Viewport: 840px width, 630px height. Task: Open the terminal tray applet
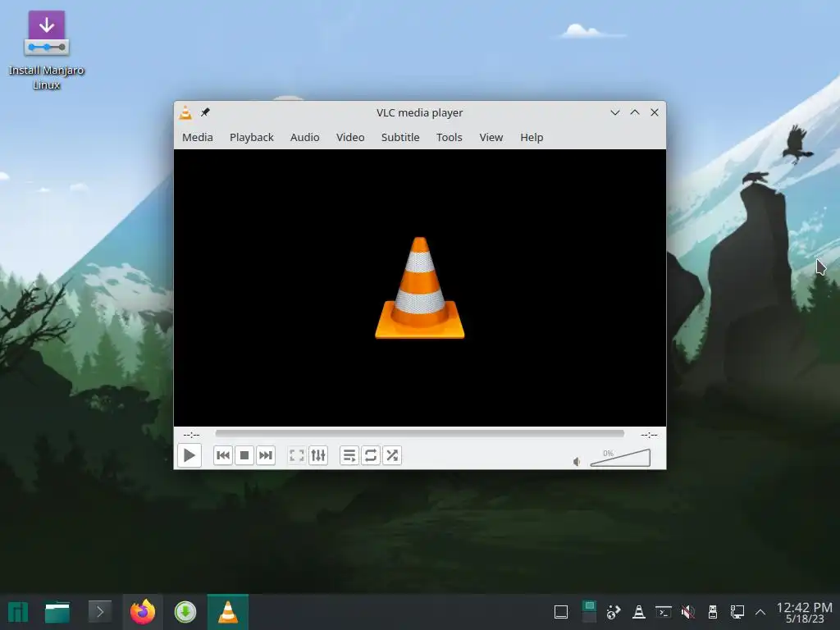663,612
